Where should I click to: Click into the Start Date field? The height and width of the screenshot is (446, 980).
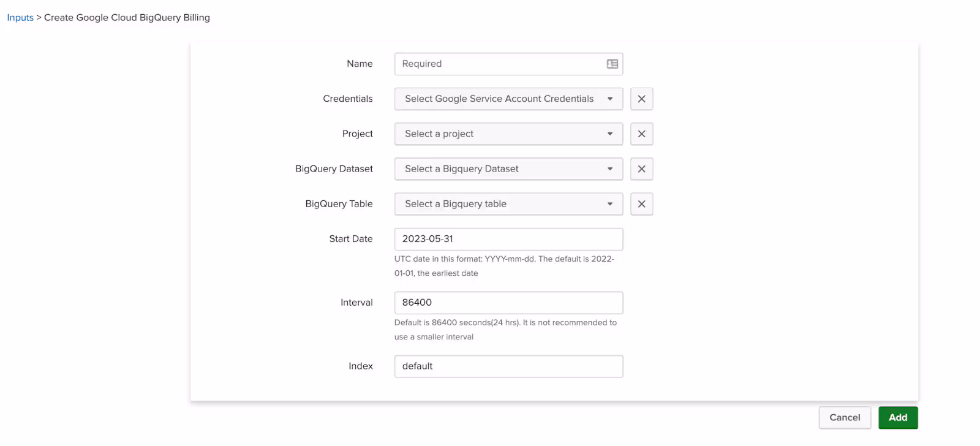coord(508,240)
